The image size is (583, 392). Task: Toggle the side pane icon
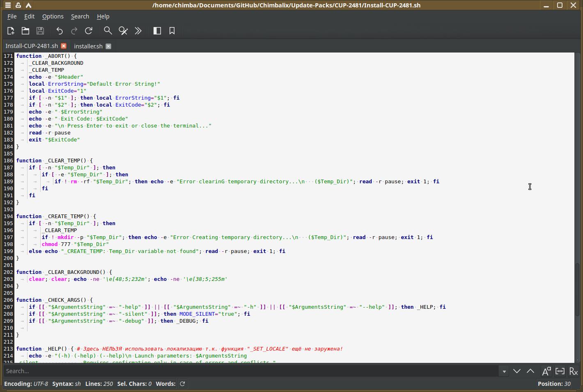pos(157,31)
